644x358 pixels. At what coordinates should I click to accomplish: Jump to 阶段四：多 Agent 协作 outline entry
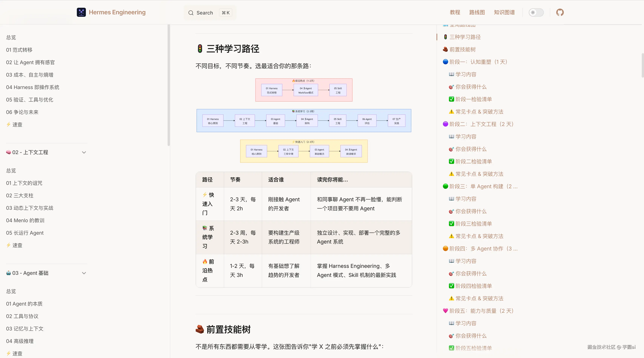(x=483, y=249)
